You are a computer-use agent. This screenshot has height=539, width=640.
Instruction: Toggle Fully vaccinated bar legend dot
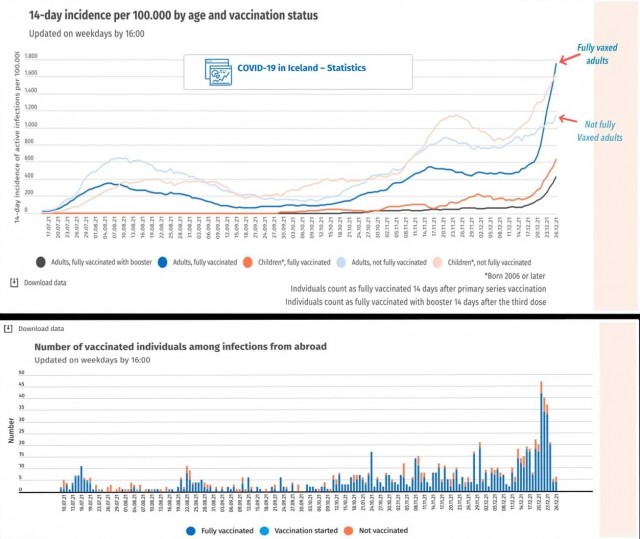pos(191,531)
